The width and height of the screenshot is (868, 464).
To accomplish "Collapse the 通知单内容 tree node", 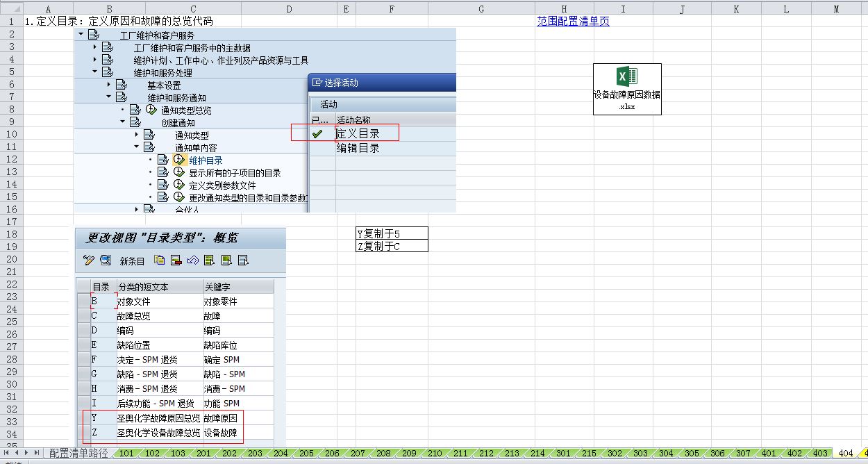I will click(137, 147).
